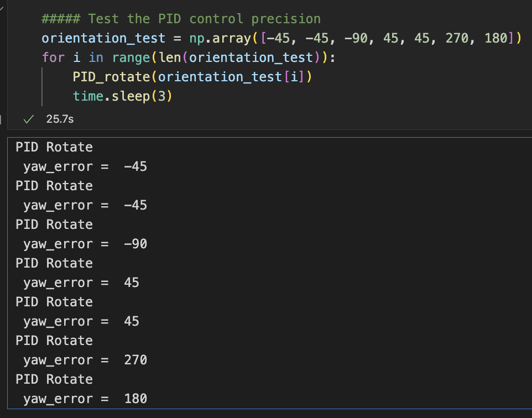The width and height of the screenshot is (532, 418).
Task: Click range in the for loop line
Action: coord(131,58)
